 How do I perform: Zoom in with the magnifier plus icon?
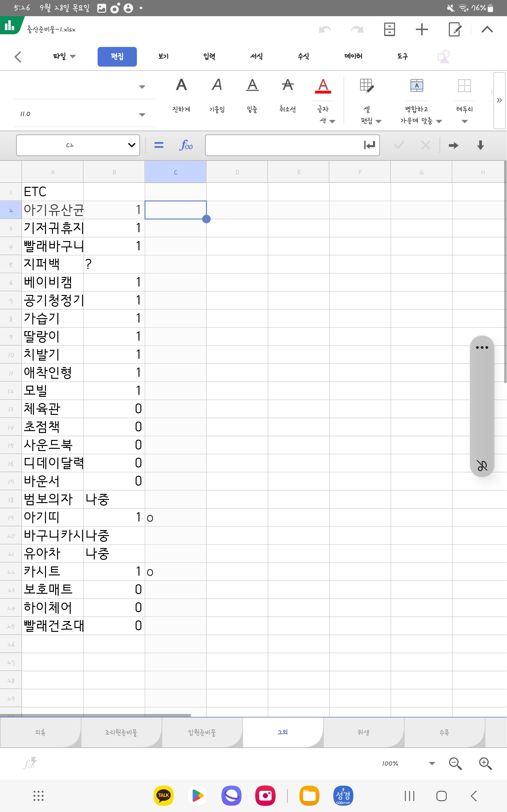485,763
